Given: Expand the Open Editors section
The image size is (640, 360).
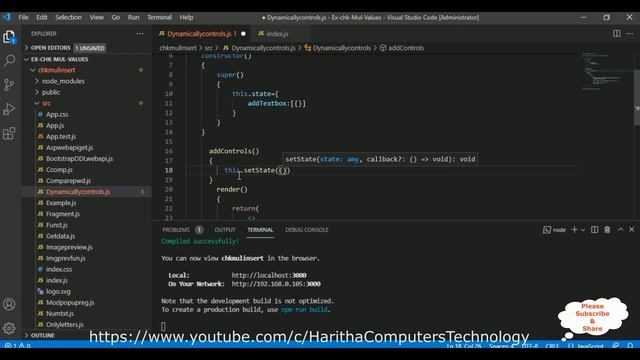Looking at the screenshot, I should tap(87, 48).
